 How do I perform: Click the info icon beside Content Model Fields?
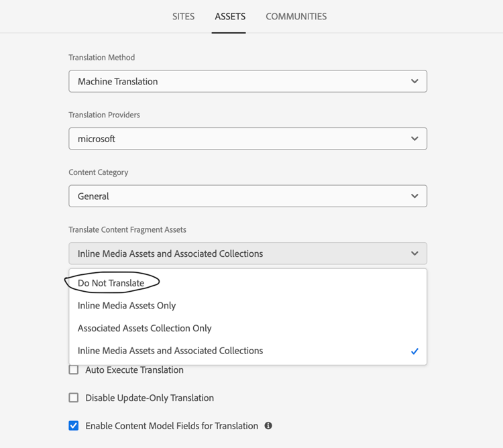[268, 426]
